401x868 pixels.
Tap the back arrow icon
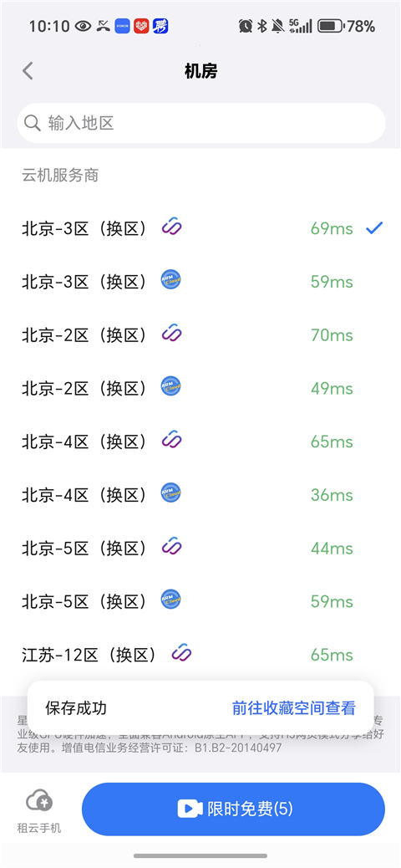pyautogui.click(x=28, y=71)
